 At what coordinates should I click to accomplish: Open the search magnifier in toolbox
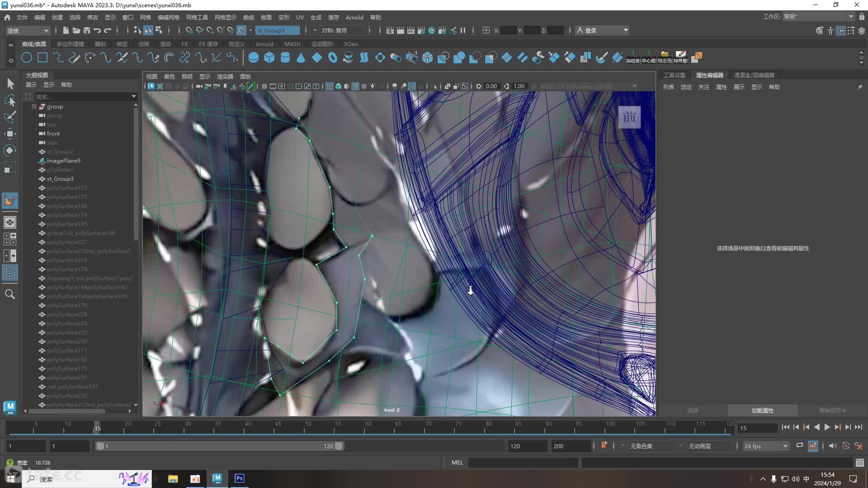click(x=10, y=294)
